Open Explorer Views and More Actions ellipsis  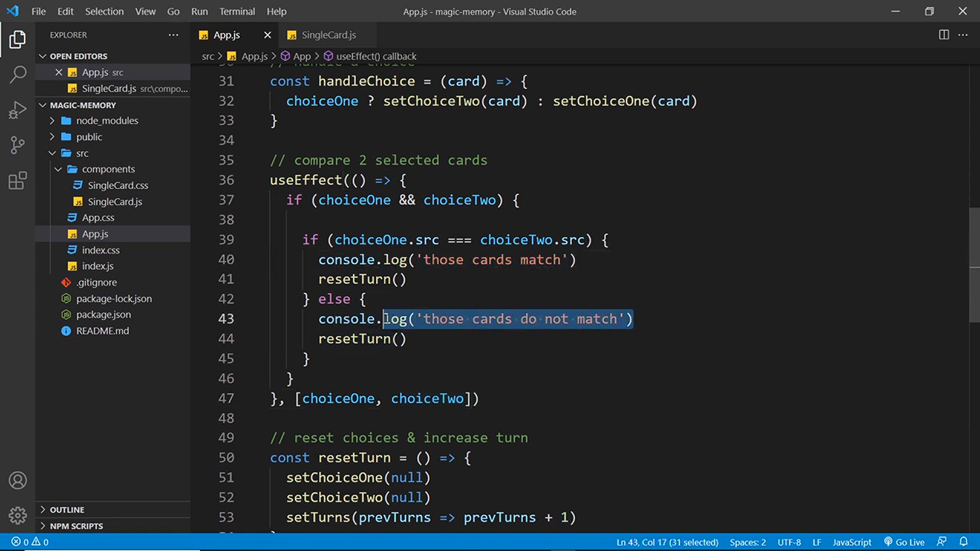(x=174, y=35)
